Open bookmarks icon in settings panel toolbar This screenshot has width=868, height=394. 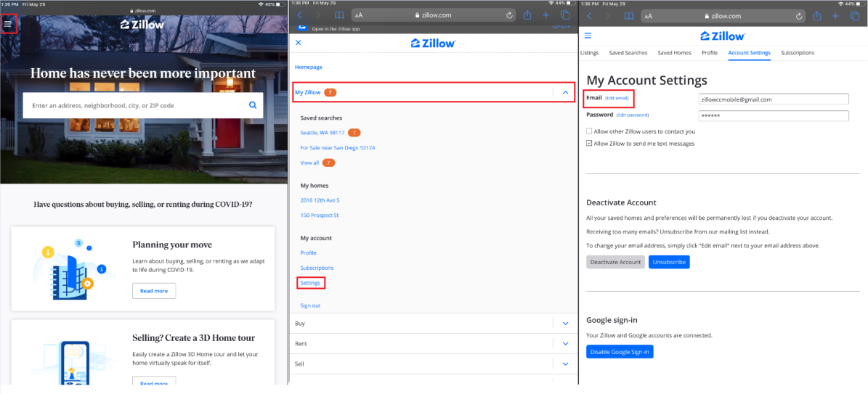[x=628, y=16]
